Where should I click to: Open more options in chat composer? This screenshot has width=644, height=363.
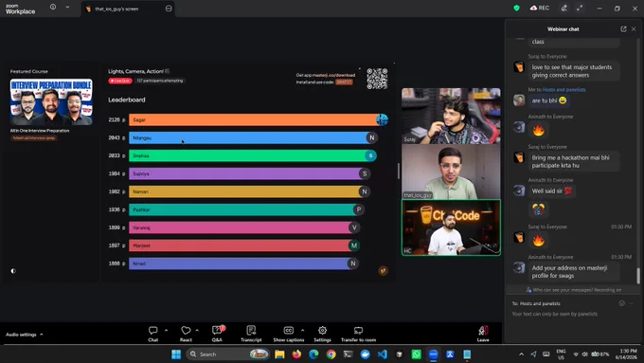pos(632,303)
